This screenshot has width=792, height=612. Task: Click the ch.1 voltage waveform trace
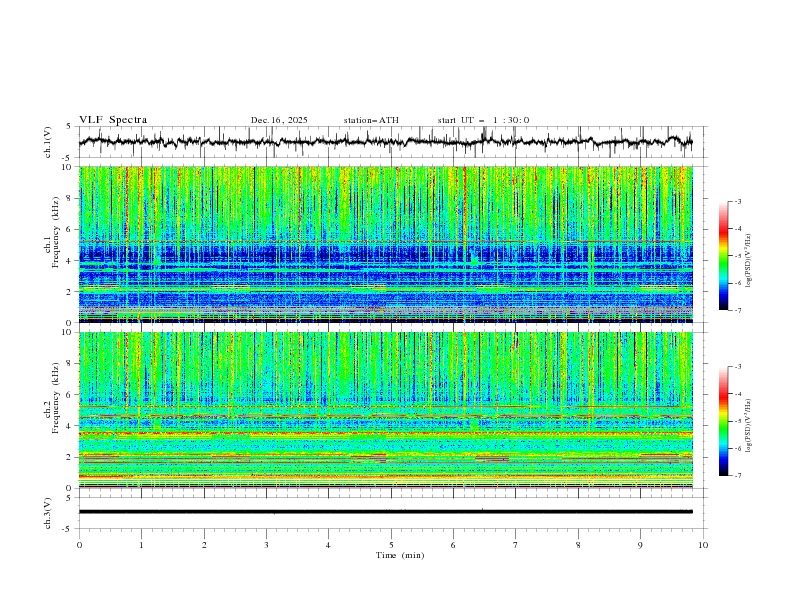[385, 142]
